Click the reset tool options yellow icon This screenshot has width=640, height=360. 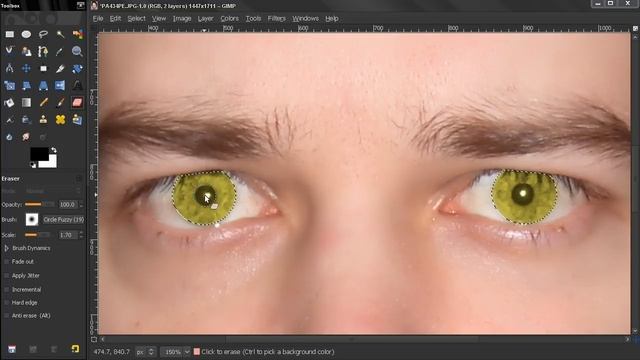tap(75, 349)
